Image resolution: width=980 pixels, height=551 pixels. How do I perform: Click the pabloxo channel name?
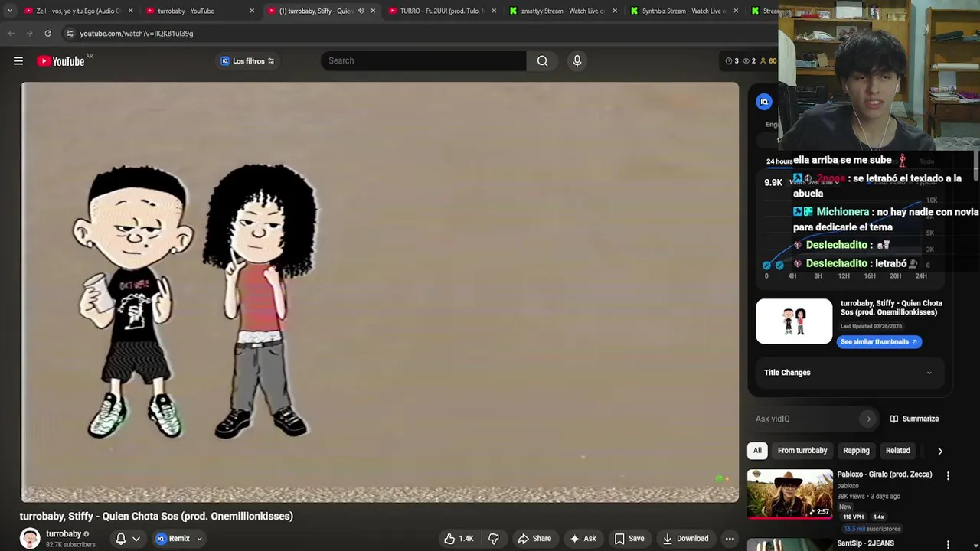[848, 486]
